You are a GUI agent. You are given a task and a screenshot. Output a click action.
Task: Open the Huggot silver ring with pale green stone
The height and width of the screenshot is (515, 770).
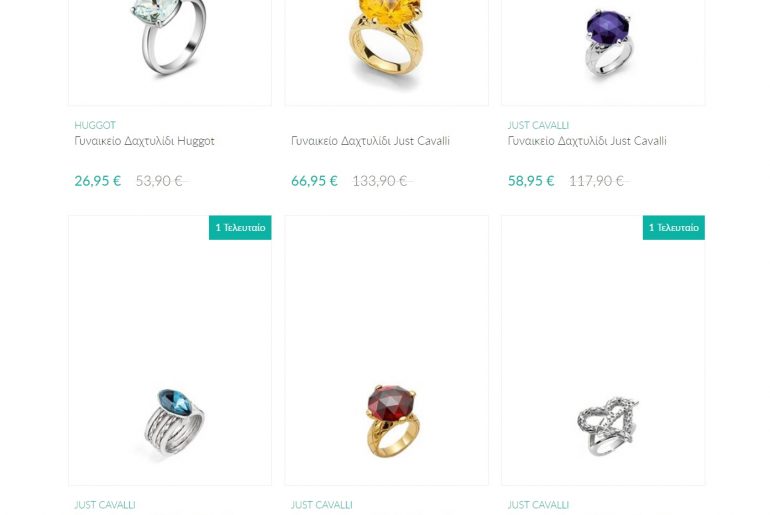(170, 52)
